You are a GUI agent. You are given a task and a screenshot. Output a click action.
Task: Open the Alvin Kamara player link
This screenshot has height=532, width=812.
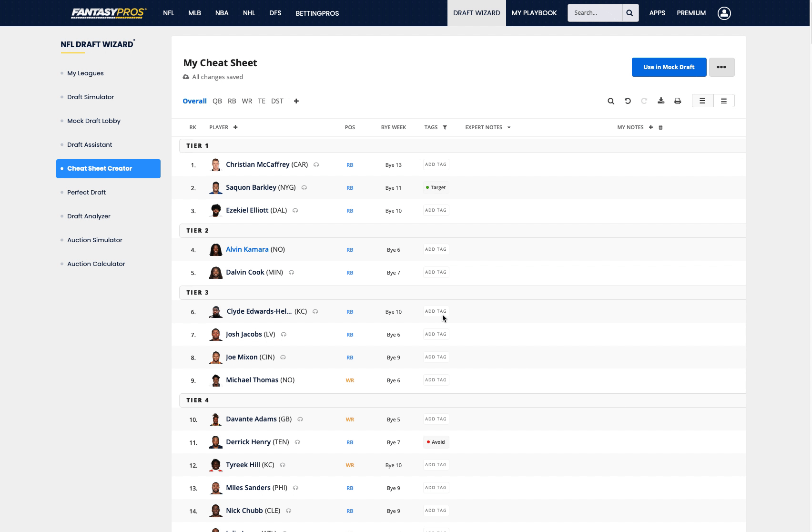pyautogui.click(x=247, y=249)
